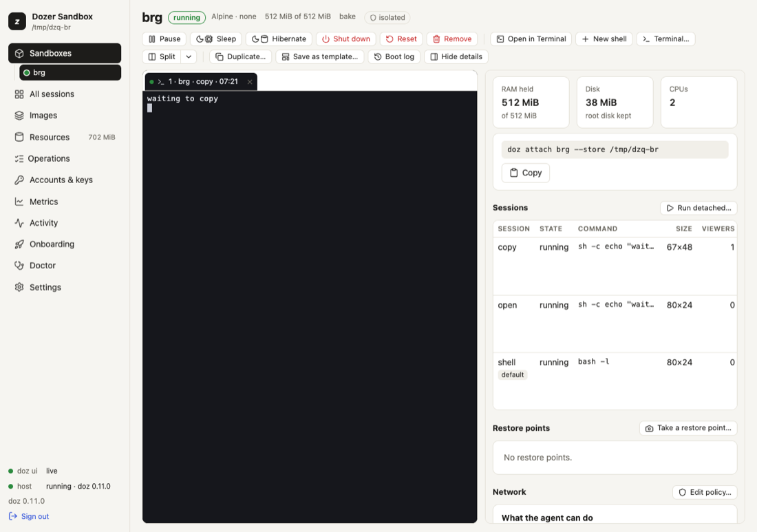Screen dimensions: 757x532
Task: Click the Sign out link
Action: coord(29,516)
